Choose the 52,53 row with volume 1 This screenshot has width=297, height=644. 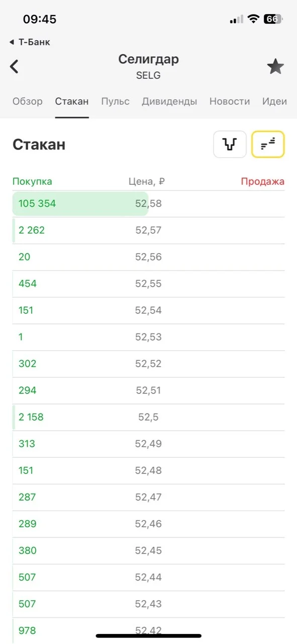coord(148,337)
